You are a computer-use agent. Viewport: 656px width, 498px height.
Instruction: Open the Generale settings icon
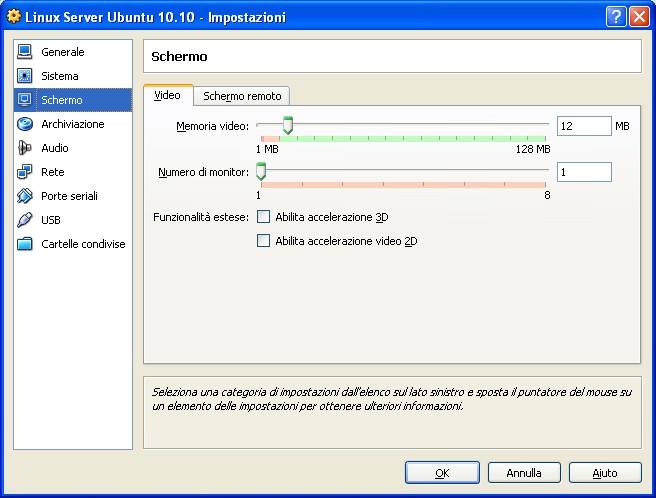click(x=25, y=52)
